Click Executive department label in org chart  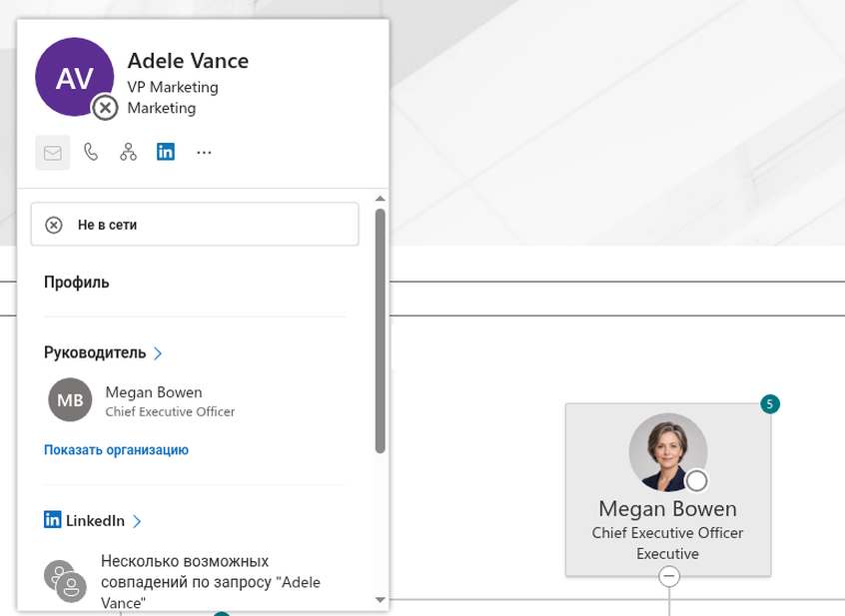point(667,554)
